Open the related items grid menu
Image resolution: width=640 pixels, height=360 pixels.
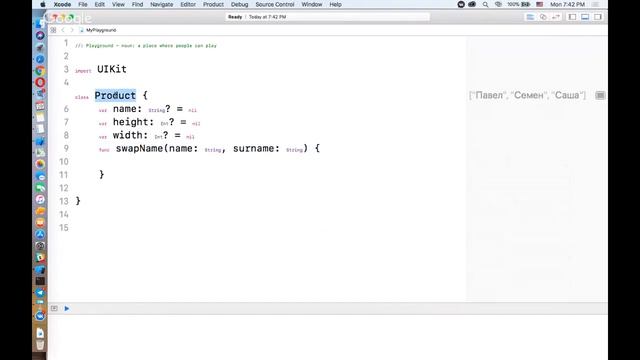click(x=53, y=30)
